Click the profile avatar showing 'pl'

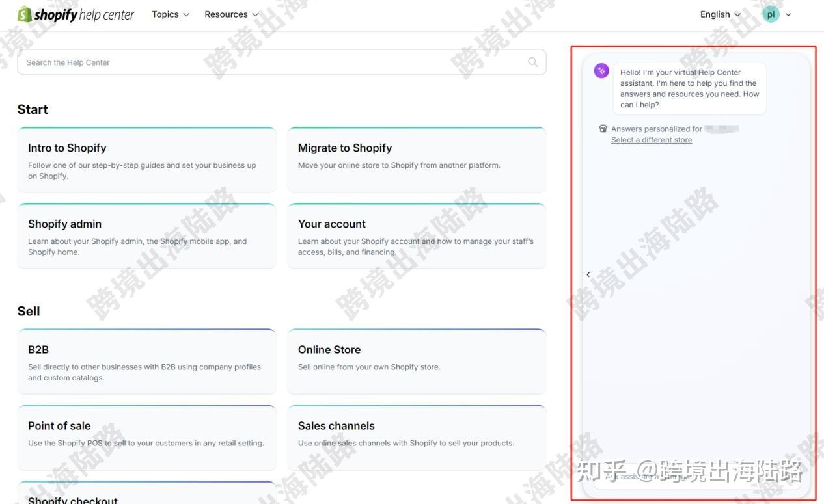771,14
